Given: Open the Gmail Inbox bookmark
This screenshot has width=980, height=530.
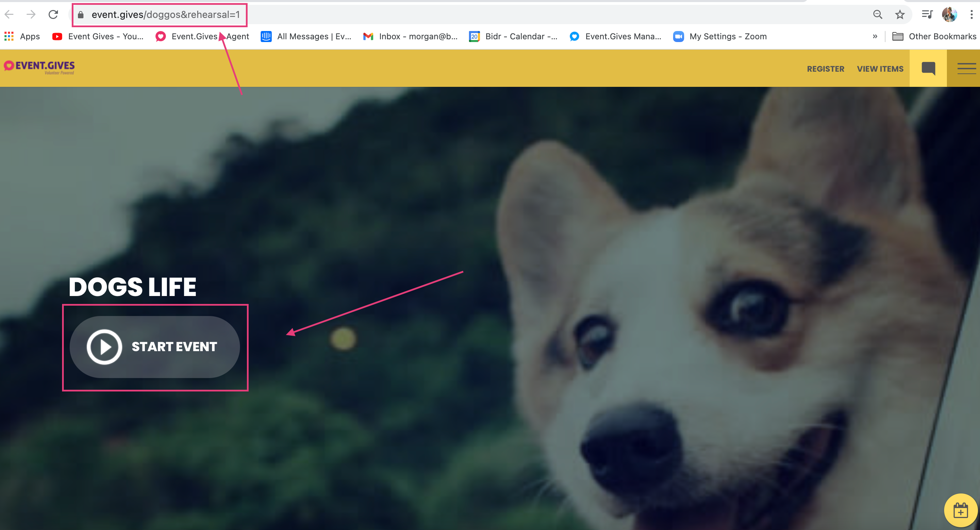Looking at the screenshot, I should click(410, 37).
